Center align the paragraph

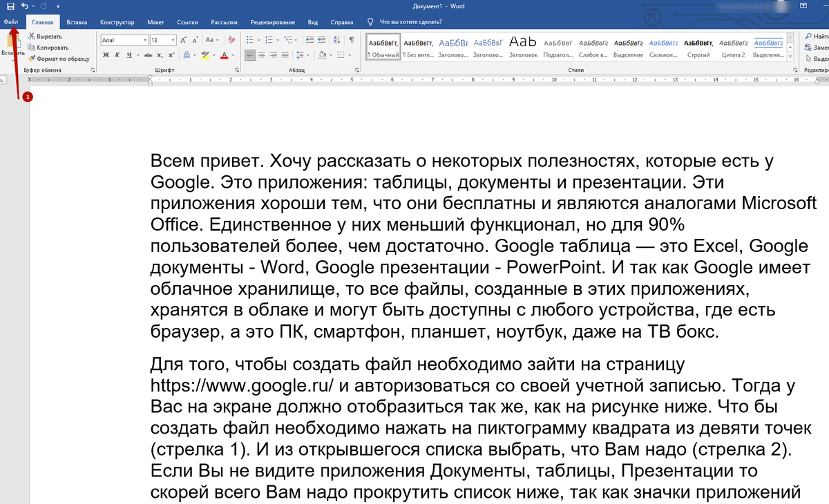(262, 55)
